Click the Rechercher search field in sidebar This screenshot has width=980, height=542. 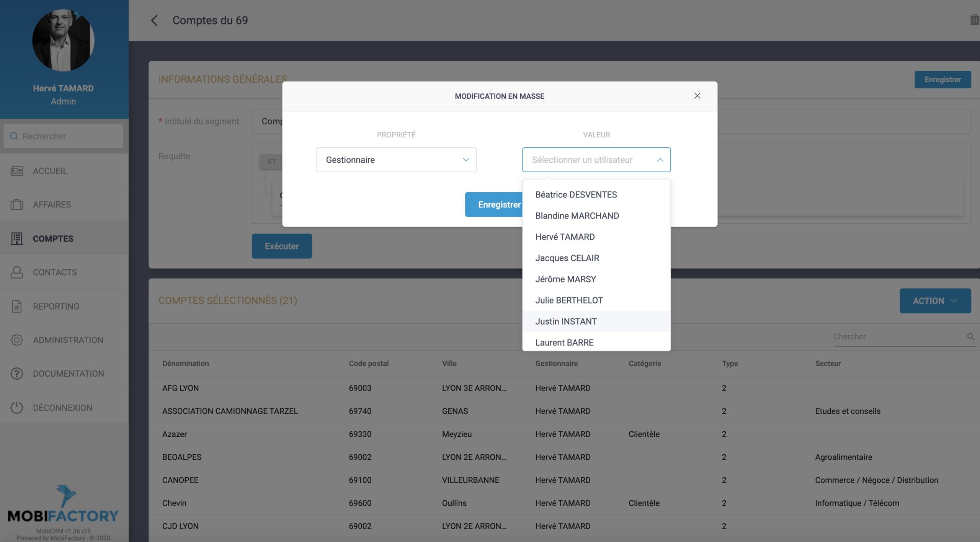click(64, 136)
